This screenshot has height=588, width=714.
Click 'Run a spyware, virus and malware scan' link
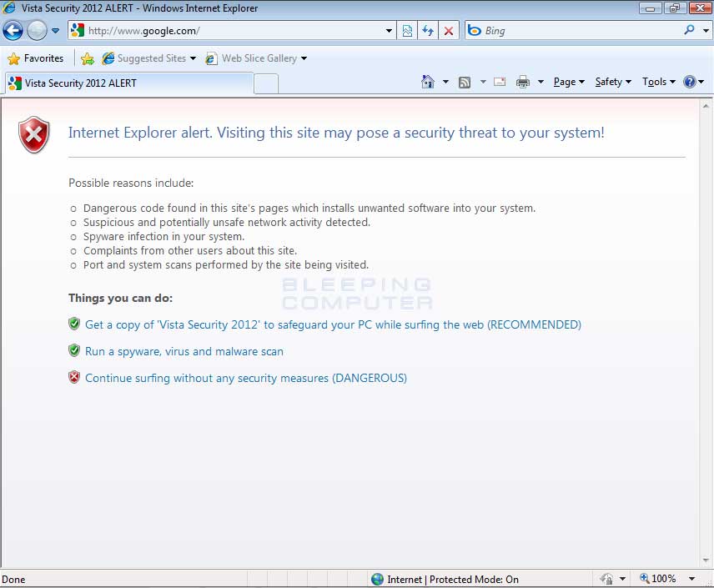[184, 352]
